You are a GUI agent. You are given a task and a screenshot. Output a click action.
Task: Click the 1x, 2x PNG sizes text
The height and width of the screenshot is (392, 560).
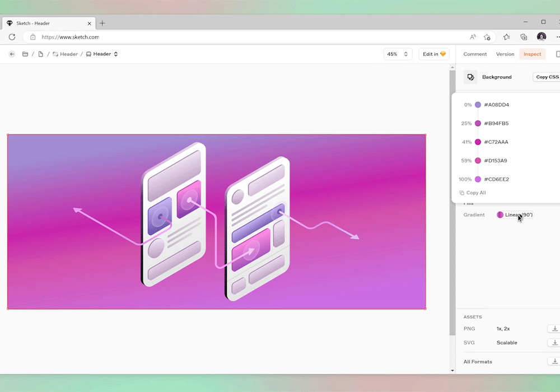(x=503, y=329)
